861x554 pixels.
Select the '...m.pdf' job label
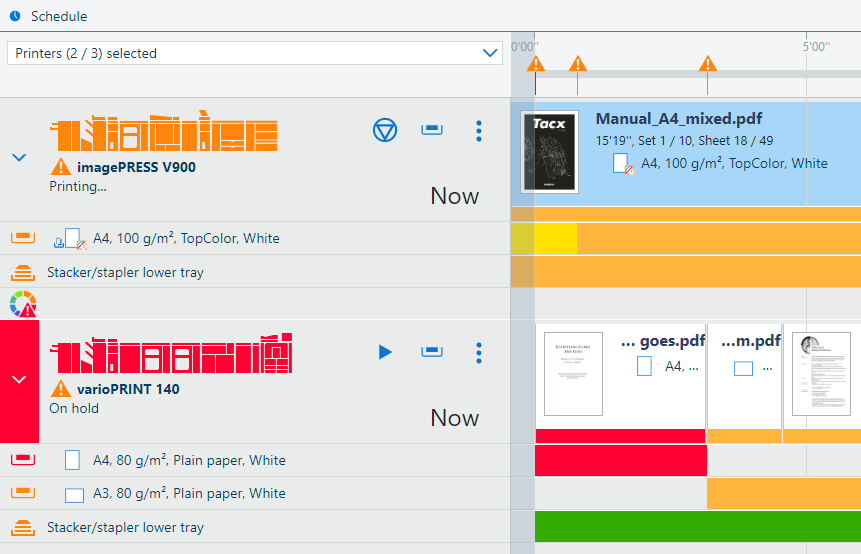pyautogui.click(x=751, y=342)
